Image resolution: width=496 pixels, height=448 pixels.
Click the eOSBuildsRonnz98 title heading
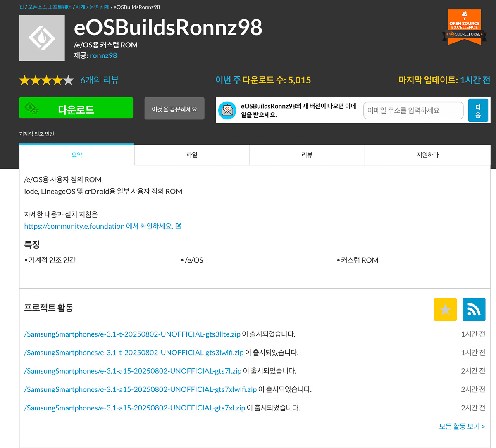coord(168,28)
